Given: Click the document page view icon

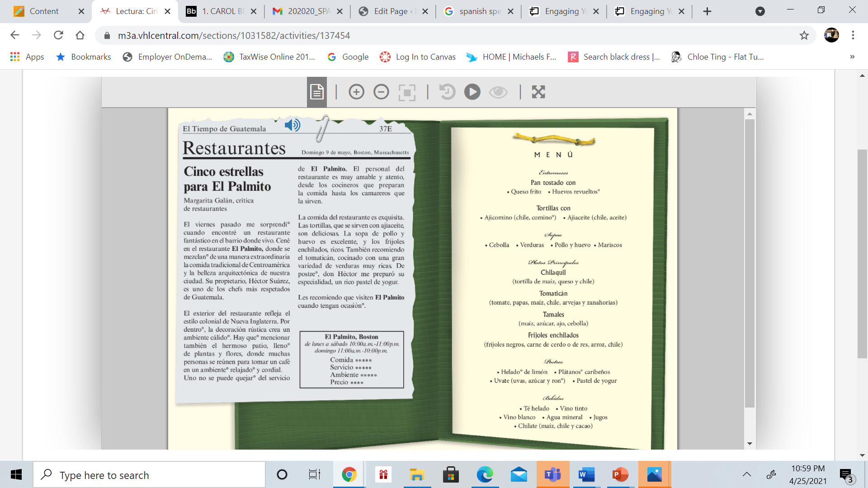Looking at the screenshot, I should tap(316, 92).
